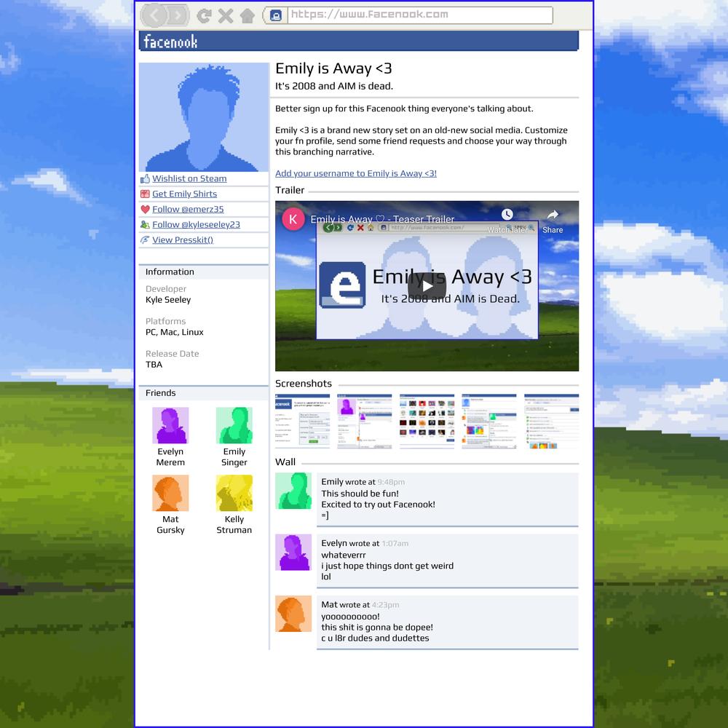This screenshot has width=728, height=728.
Task: Click the channel avatar K on the trailer
Action: [x=293, y=219]
